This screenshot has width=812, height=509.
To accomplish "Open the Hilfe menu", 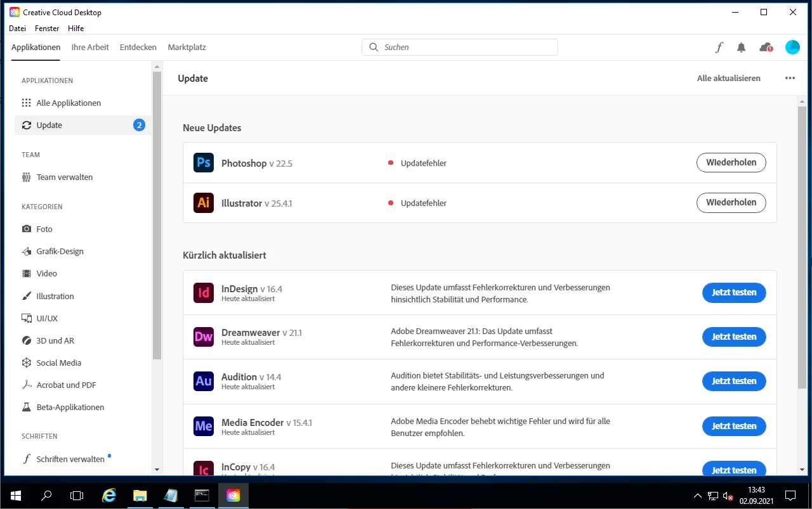I will click(x=75, y=29).
